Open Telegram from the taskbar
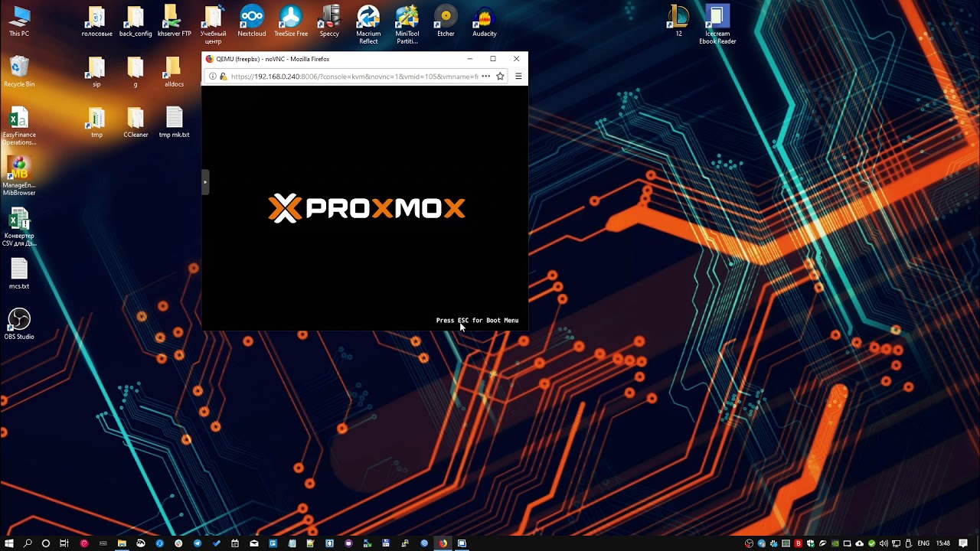This screenshot has width=980, height=551. tap(198, 543)
